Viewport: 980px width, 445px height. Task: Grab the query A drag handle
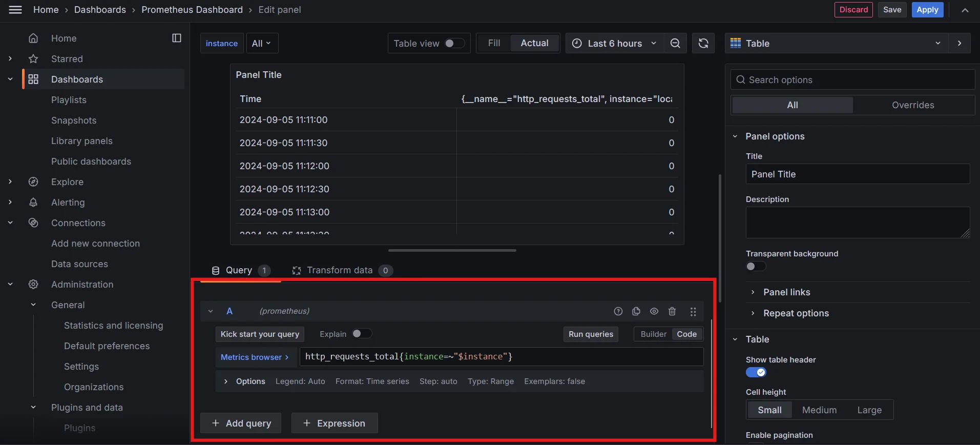point(693,311)
